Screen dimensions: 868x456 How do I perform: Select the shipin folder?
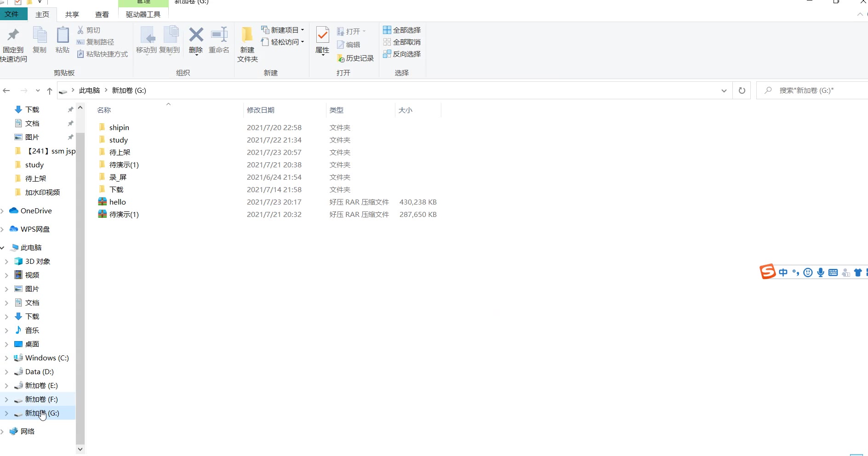click(119, 127)
